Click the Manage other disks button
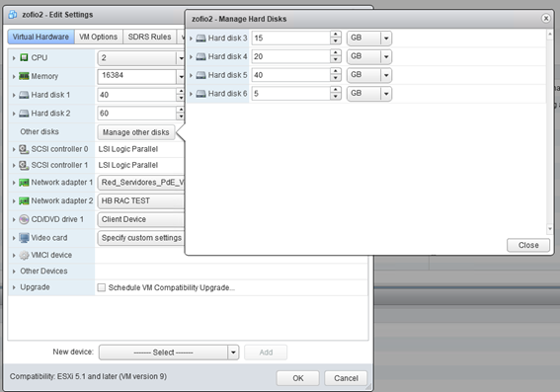This screenshot has height=392, width=560. [136, 132]
